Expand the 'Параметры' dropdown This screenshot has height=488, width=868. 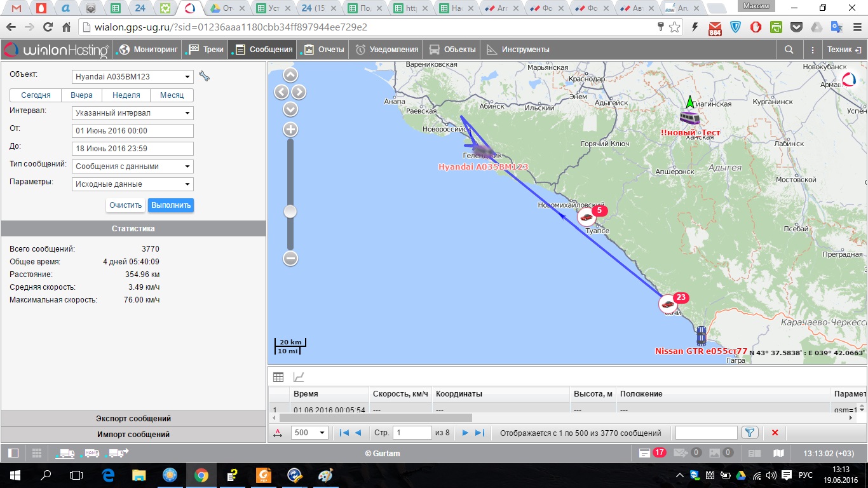pos(133,184)
